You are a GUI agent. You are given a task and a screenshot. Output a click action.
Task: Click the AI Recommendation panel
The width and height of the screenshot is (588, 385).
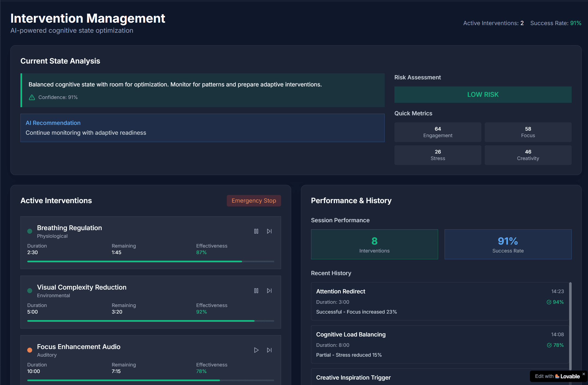202,128
